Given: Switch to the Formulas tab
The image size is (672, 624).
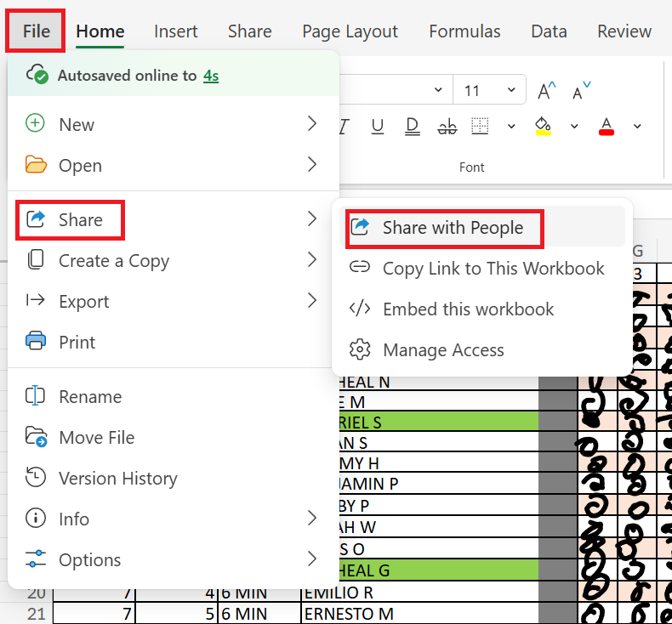Looking at the screenshot, I should click(x=464, y=31).
